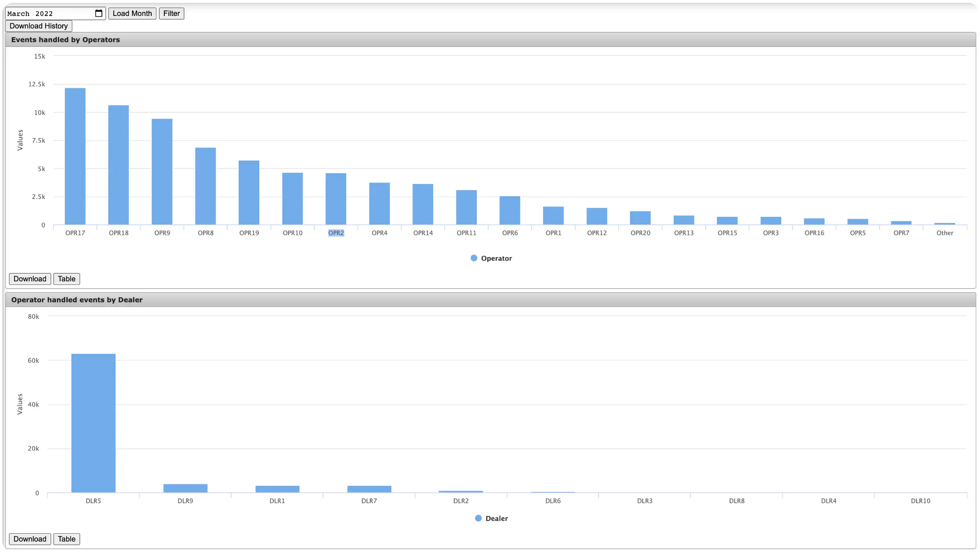Click the 12.5k y-axis tick label
The image size is (980, 552).
coord(37,84)
